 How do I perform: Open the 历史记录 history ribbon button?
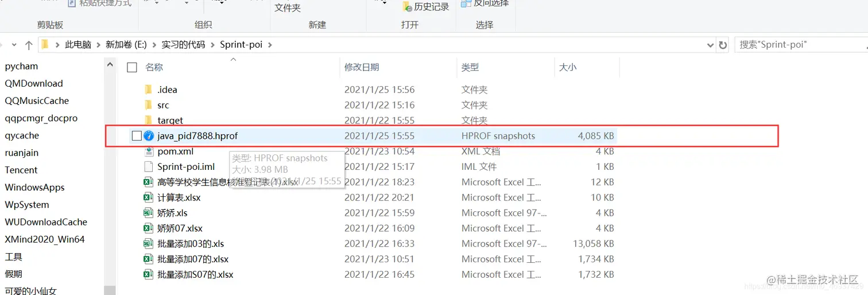[x=425, y=6]
